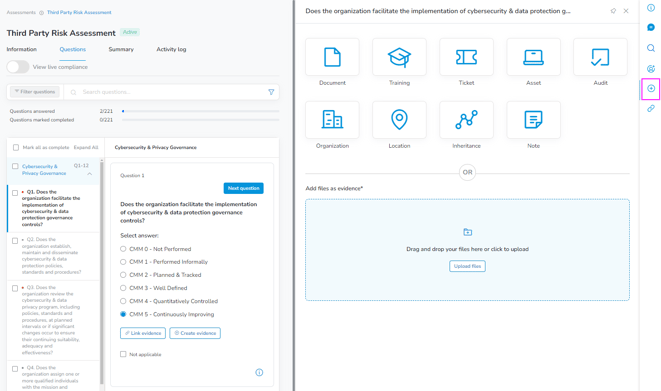The height and width of the screenshot is (391, 661).
Task: Switch to the Questions tab
Action: click(x=73, y=49)
